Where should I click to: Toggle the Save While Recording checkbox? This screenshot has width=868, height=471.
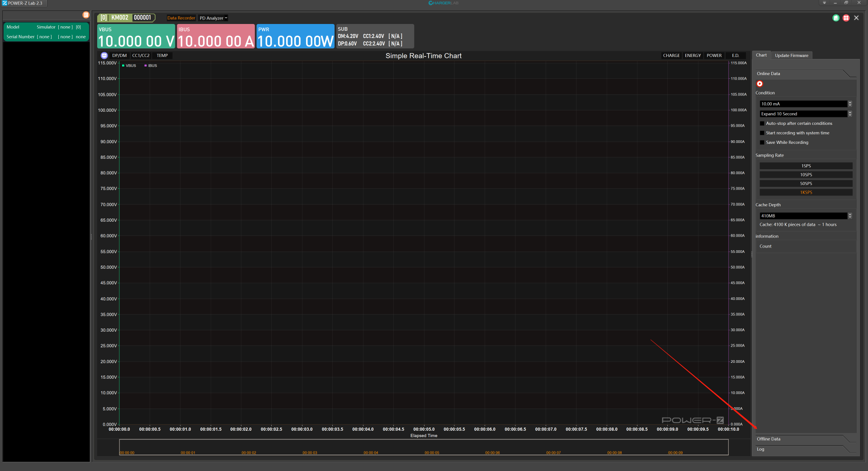(x=762, y=143)
